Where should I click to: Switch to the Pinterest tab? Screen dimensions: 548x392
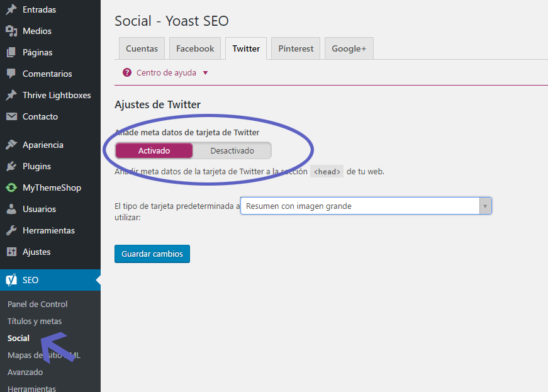tap(296, 48)
